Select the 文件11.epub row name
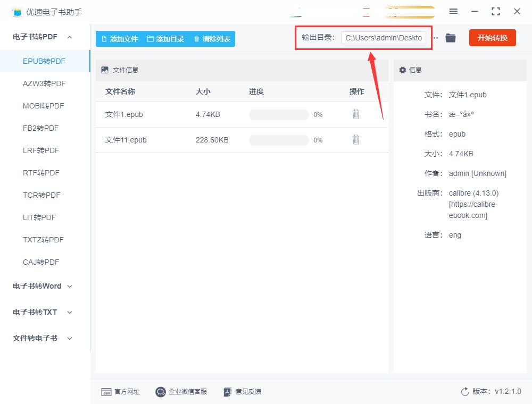Viewport: 532px width, 404px height. [126, 140]
